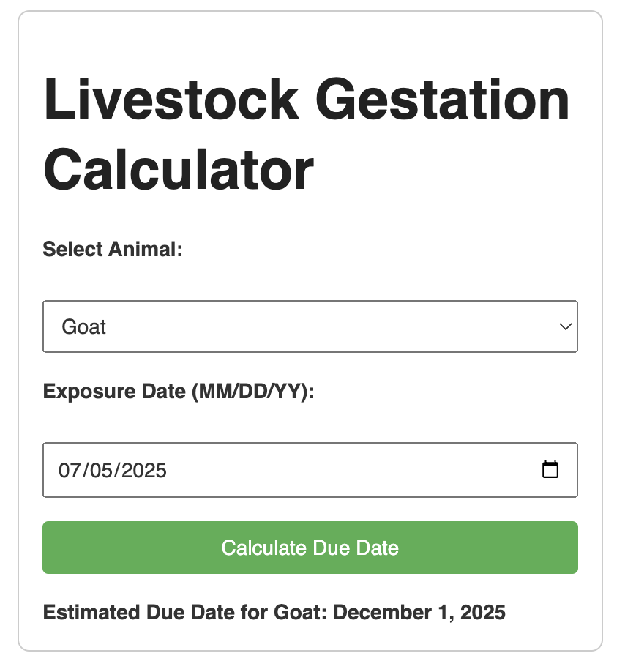Click the Estimated Due Date result text

[274, 612]
